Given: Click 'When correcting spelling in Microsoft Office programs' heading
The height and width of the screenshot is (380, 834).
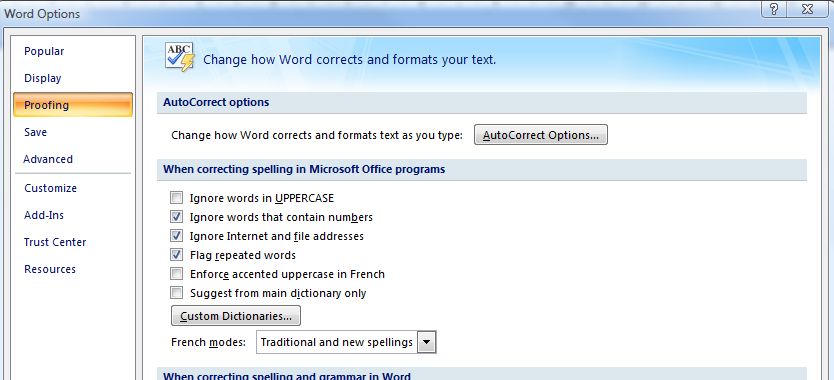Looking at the screenshot, I should click(x=304, y=169).
